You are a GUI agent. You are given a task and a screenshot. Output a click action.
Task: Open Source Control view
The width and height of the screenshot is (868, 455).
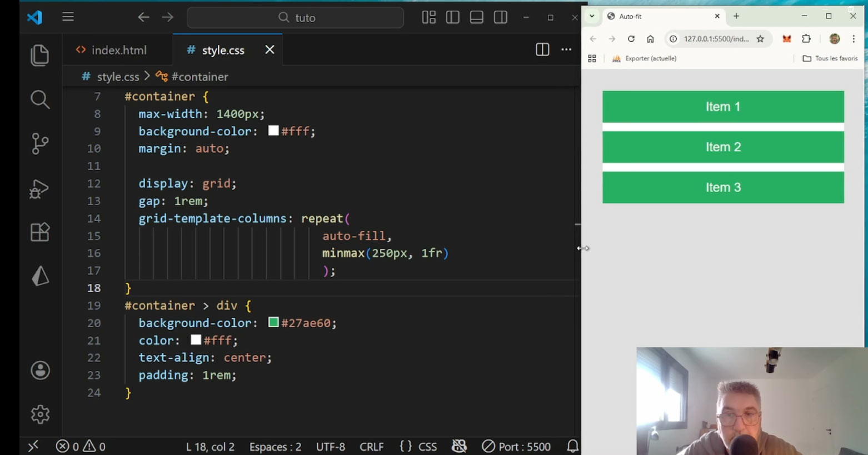[x=39, y=143]
